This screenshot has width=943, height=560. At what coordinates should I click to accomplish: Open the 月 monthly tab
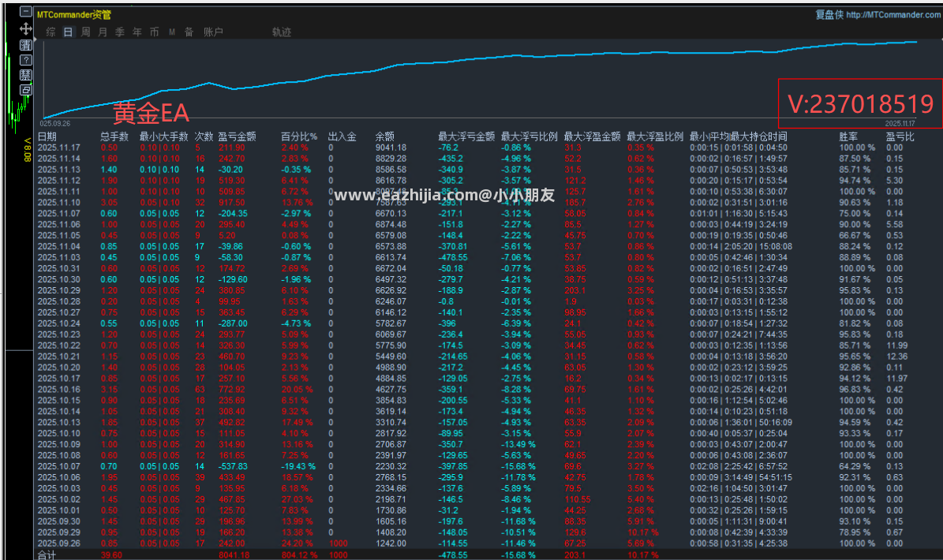coord(103,32)
